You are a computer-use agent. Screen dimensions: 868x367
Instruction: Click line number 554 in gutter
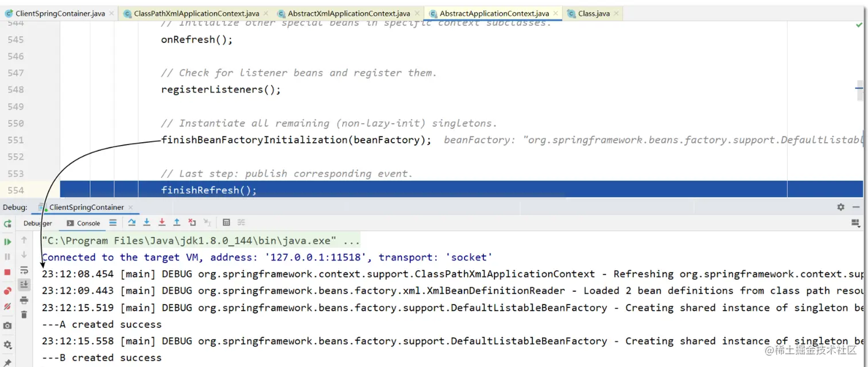pos(16,190)
